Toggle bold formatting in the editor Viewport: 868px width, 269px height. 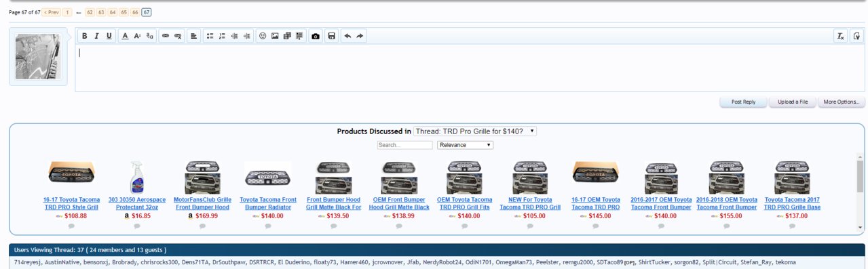click(x=85, y=36)
